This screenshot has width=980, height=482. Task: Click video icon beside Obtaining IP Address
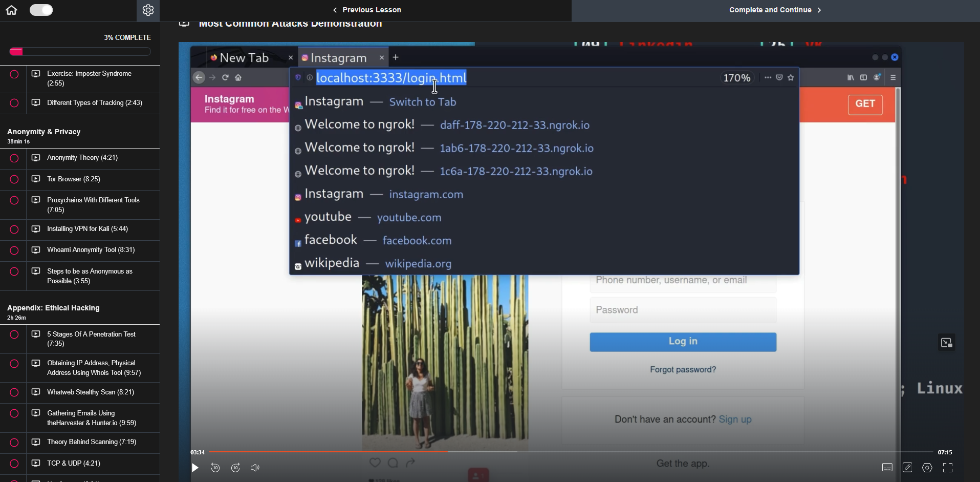[x=36, y=363]
